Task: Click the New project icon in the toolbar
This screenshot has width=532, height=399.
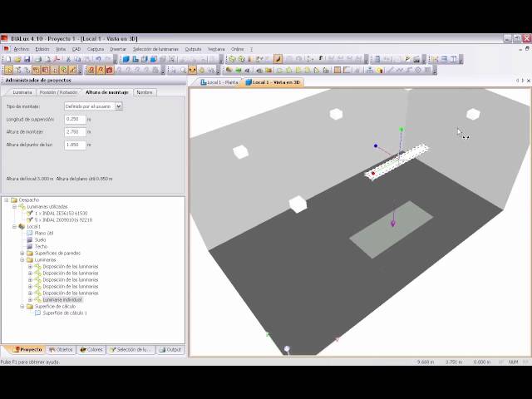Action: pos(8,59)
